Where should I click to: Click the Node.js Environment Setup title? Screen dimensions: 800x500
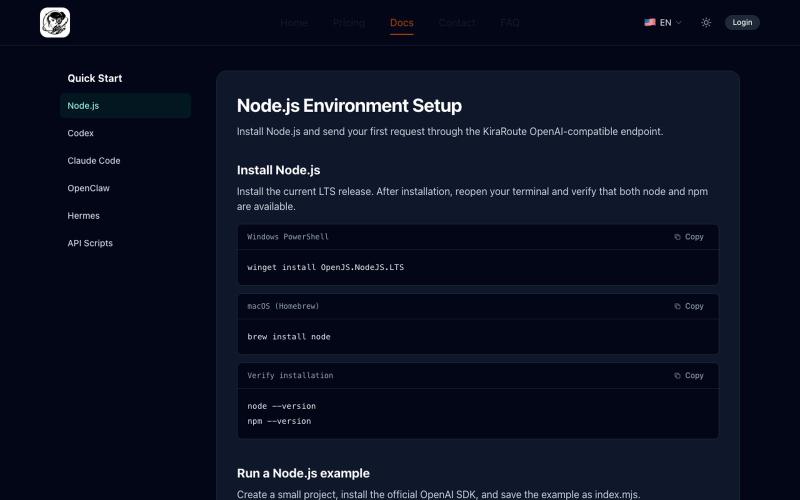coord(349,106)
